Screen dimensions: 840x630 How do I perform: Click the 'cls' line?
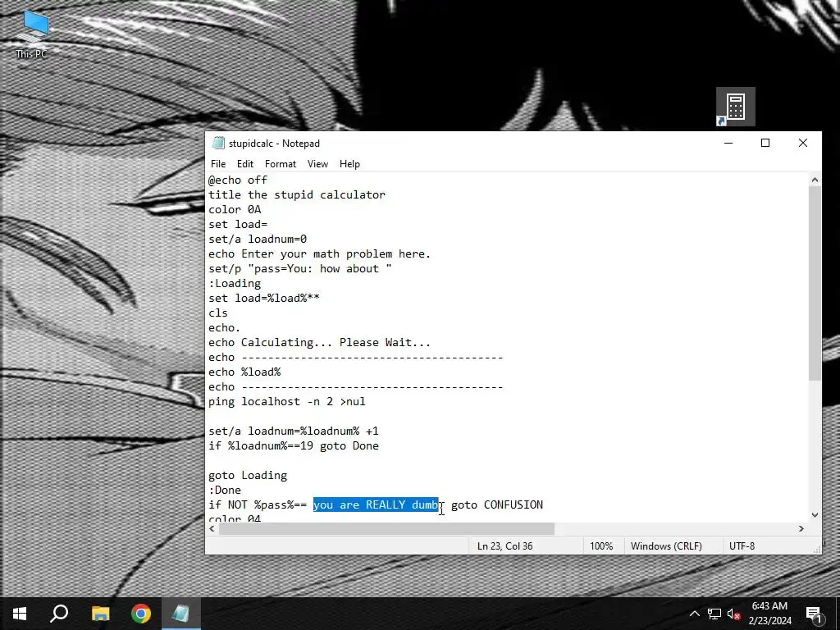tap(218, 313)
